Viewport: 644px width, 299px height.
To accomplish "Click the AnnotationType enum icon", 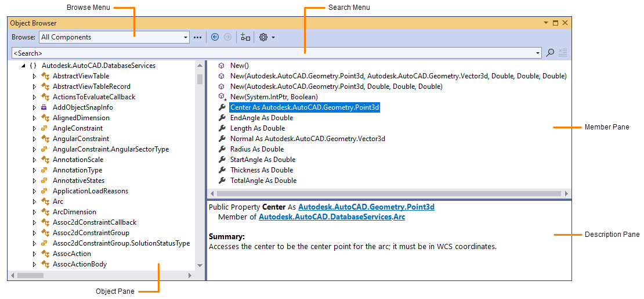I will point(44,170).
